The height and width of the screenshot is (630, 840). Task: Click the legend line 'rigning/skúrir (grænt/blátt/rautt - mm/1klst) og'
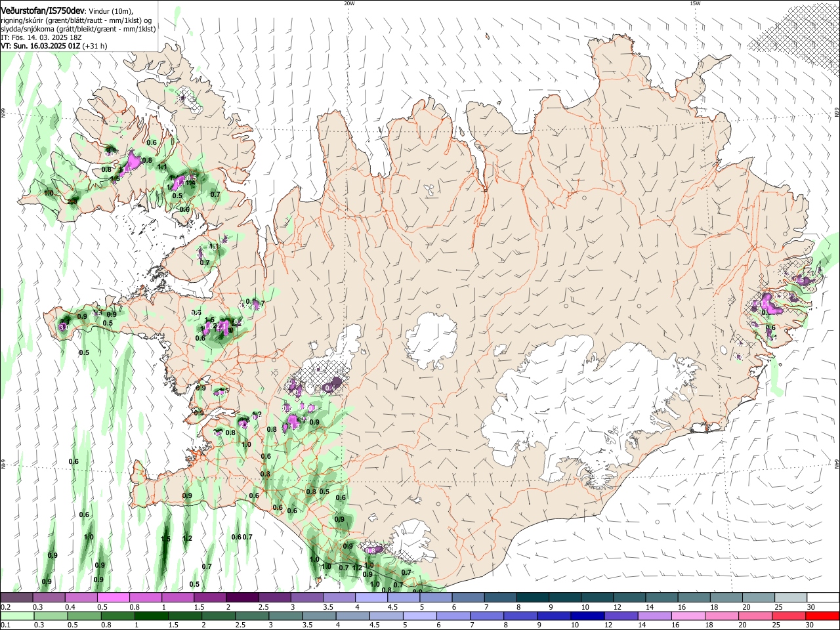[77, 20]
